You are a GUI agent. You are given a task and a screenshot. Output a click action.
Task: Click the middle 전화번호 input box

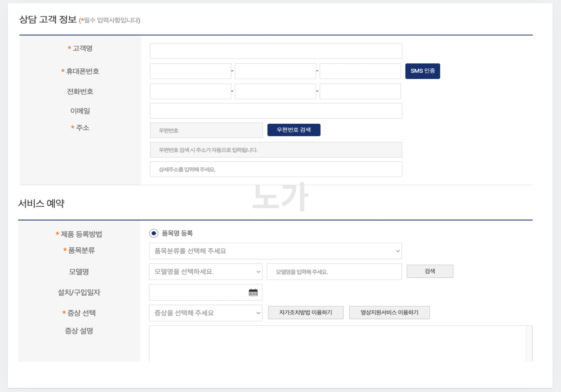pyautogui.click(x=275, y=91)
